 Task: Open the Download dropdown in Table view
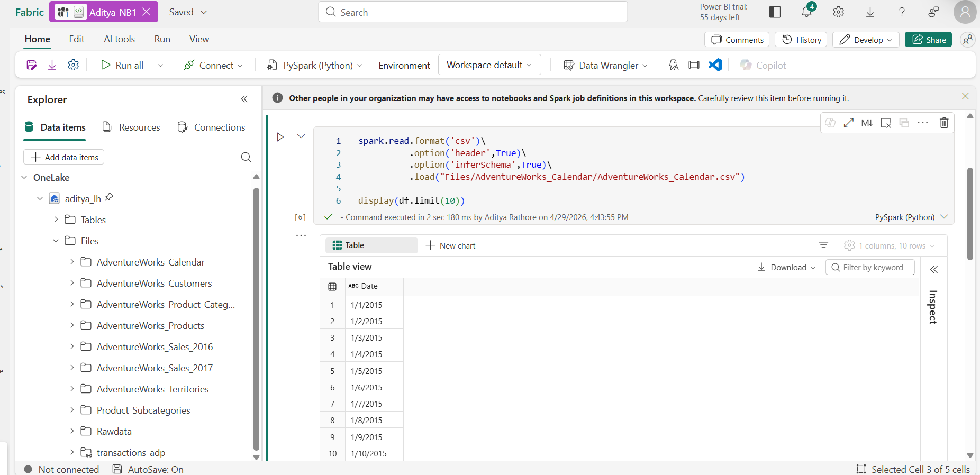click(787, 267)
